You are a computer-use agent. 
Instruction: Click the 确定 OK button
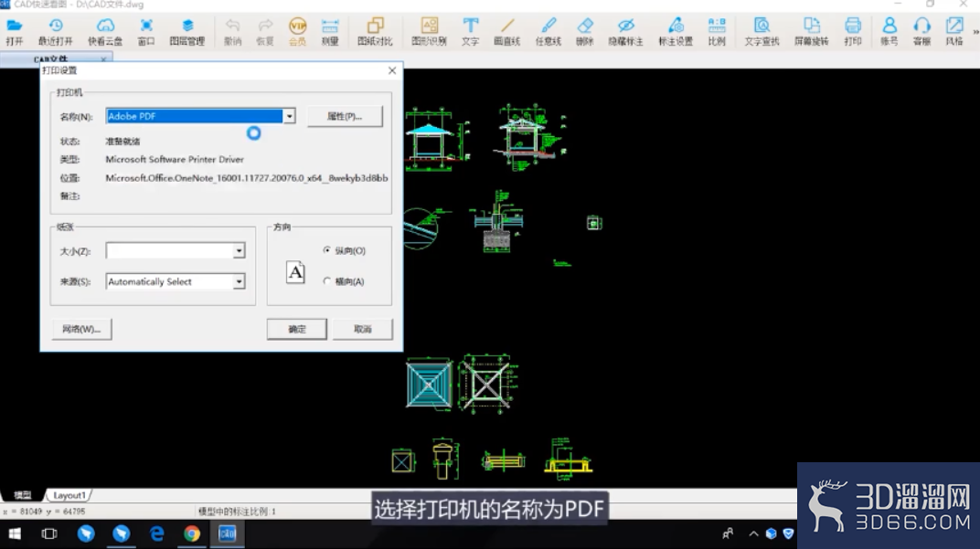(297, 329)
